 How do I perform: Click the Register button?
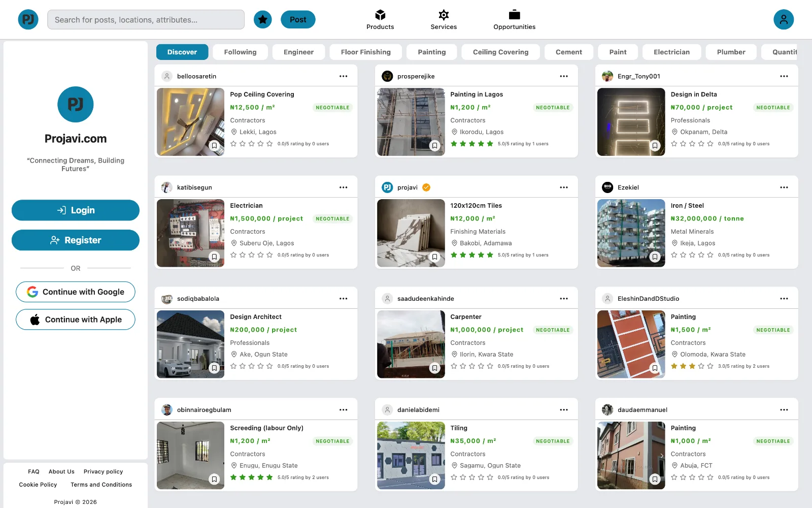coord(76,240)
